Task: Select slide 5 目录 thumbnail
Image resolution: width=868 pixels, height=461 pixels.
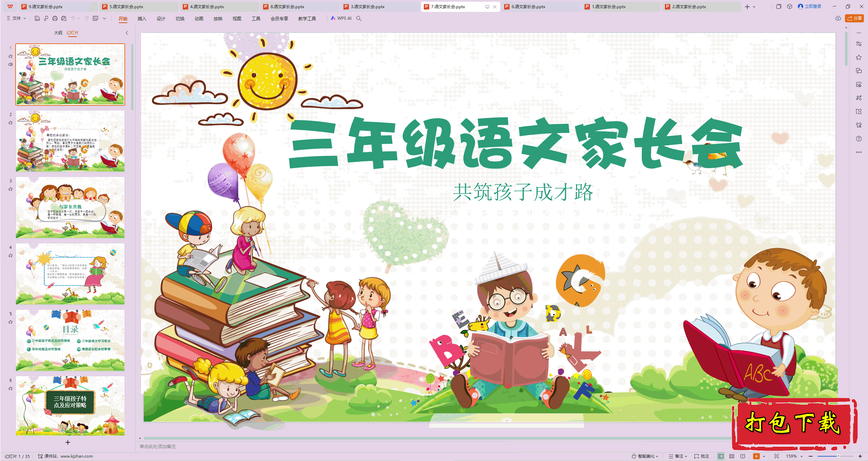Action: click(x=70, y=340)
